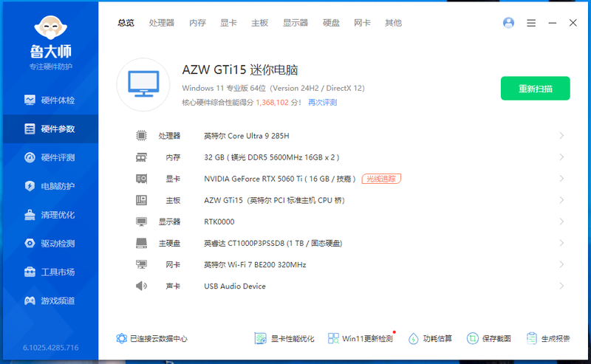591x364 pixels.
Task: Click 英特尔 Core Ultra 9 285H text
Action: pyautogui.click(x=247, y=136)
